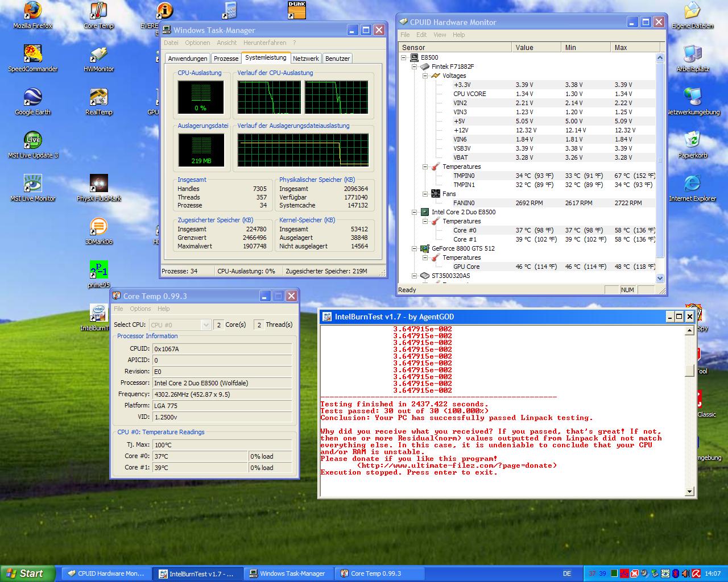
Task: Open Core Temp Options menu
Action: point(140,309)
